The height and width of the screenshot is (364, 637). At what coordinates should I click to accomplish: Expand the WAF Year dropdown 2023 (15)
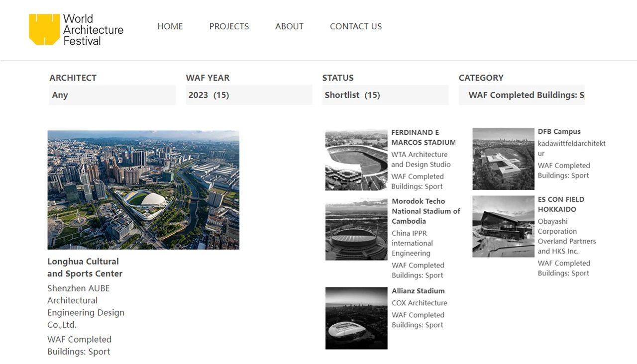pyautogui.click(x=249, y=95)
